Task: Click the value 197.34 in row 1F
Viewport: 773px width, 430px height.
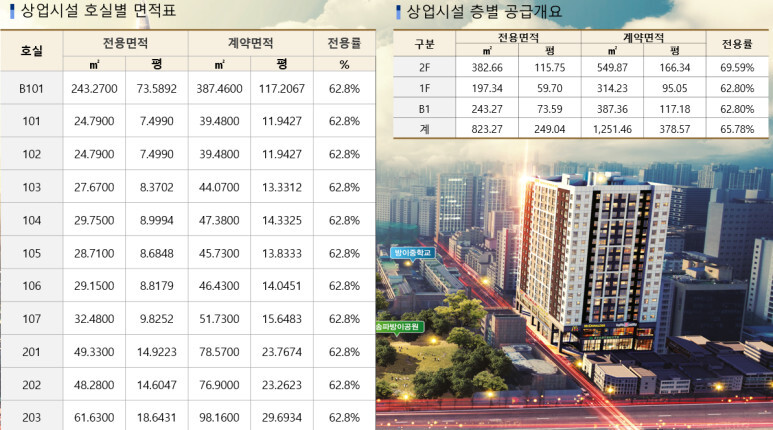Action: 487,88
